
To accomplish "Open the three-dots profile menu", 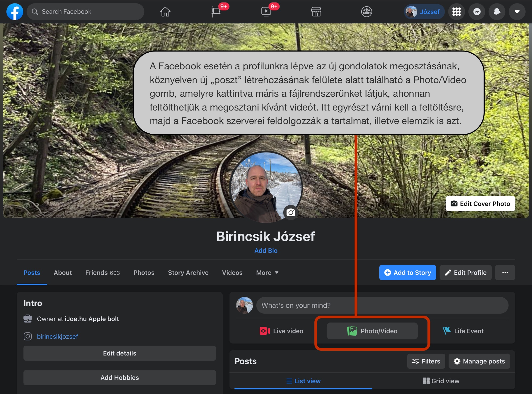I will coord(505,273).
